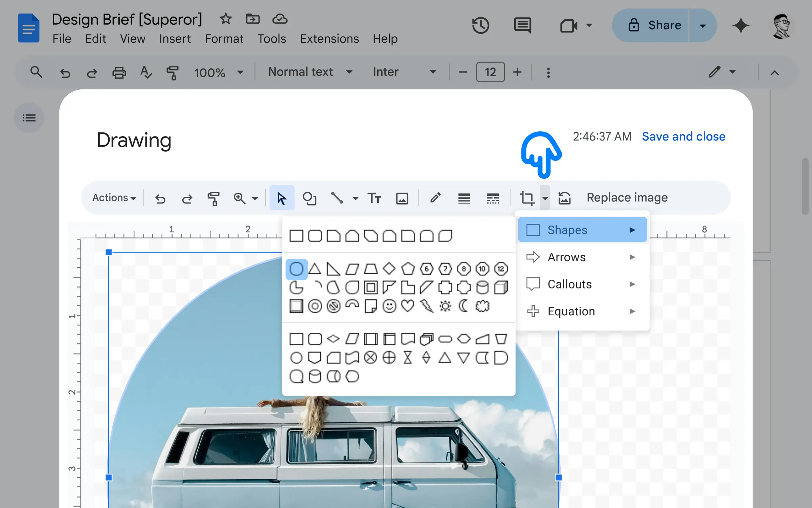Star the Design Brief document
812x508 pixels.
(x=225, y=19)
